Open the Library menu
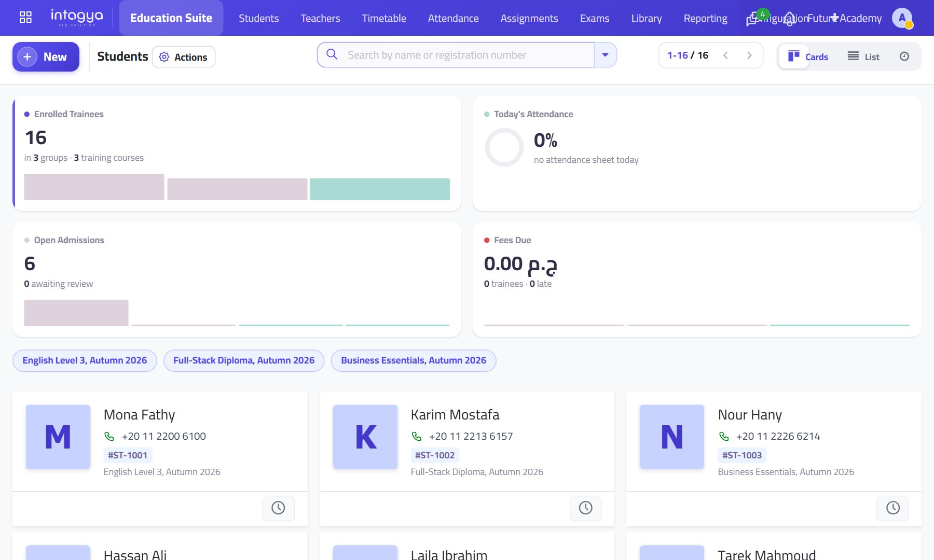This screenshot has width=934, height=560. point(647,18)
